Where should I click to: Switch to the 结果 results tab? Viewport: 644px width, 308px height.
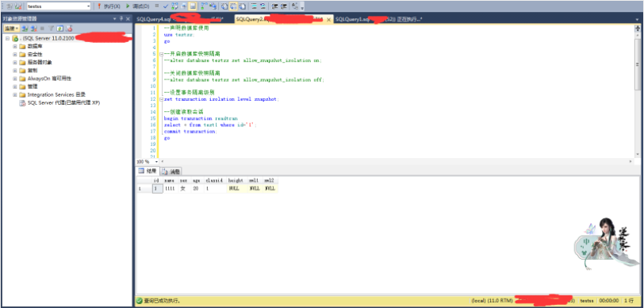point(148,171)
